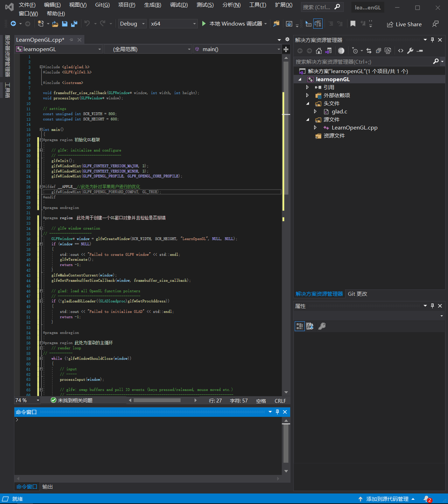
Task: Click the split editor icon above the scrollbar
Action: (286, 49)
